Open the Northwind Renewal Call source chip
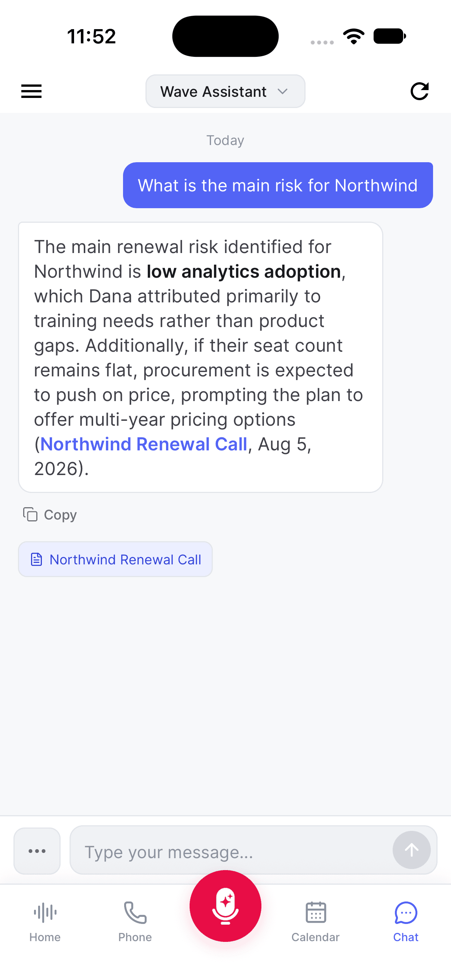This screenshot has width=451, height=980. [115, 559]
